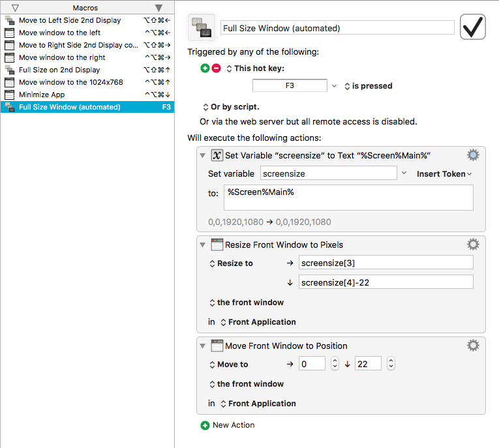
Task: Add a new trigger with green plus
Action: tap(205, 68)
